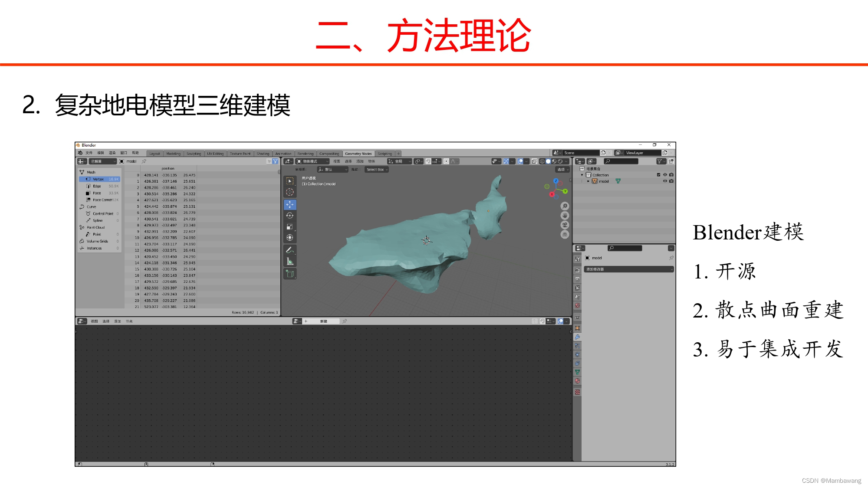Viewport: 868px width, 488px height.
Task: Select the Measure ruler tool
Action: (x=290, y=261)
